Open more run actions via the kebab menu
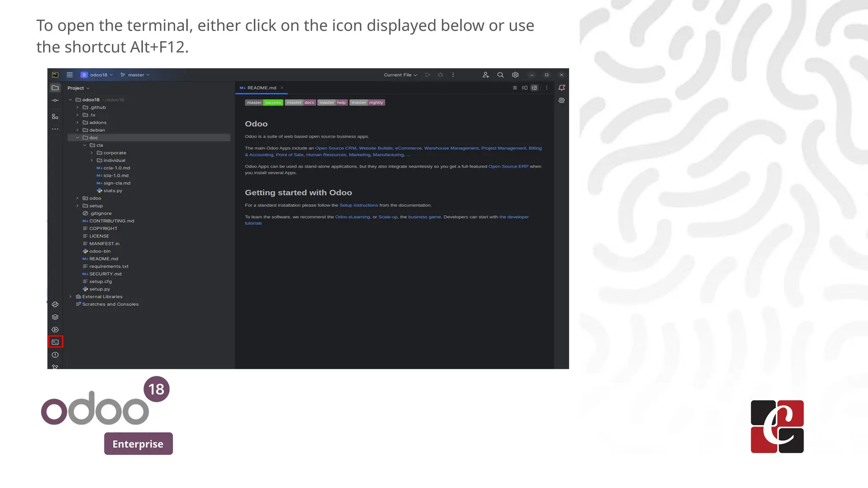The width and height of the screenshot is (868, 488). [453, 75]
